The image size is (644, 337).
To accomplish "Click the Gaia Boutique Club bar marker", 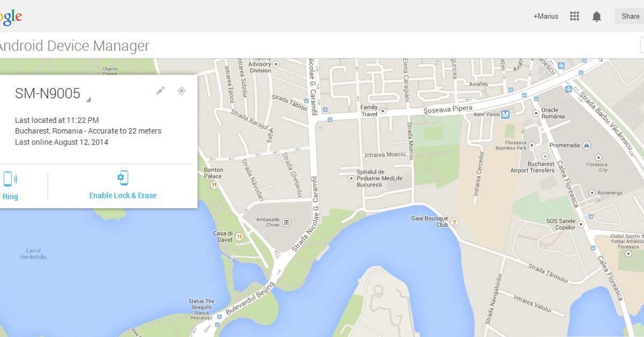I will coord(455,222).
